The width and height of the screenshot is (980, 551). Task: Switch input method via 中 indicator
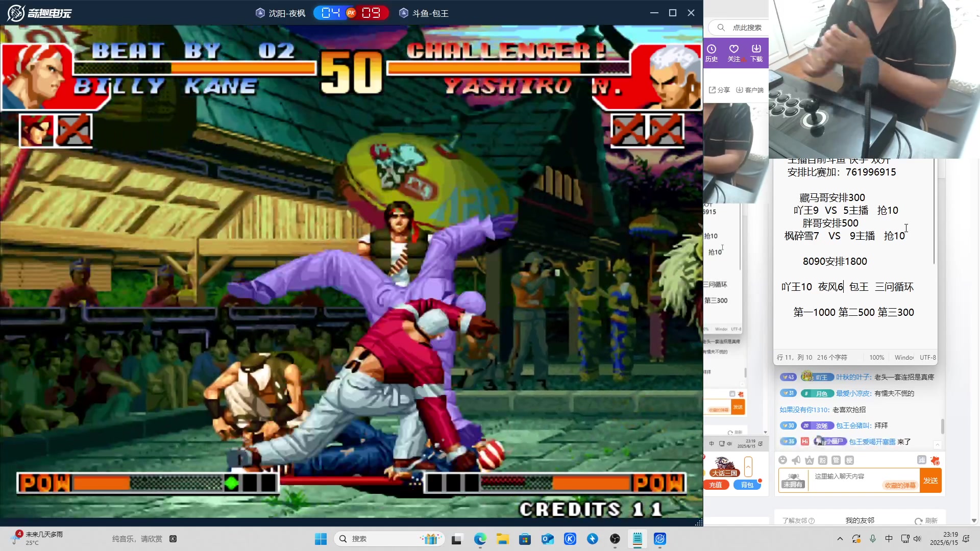(x=889, y=539)
